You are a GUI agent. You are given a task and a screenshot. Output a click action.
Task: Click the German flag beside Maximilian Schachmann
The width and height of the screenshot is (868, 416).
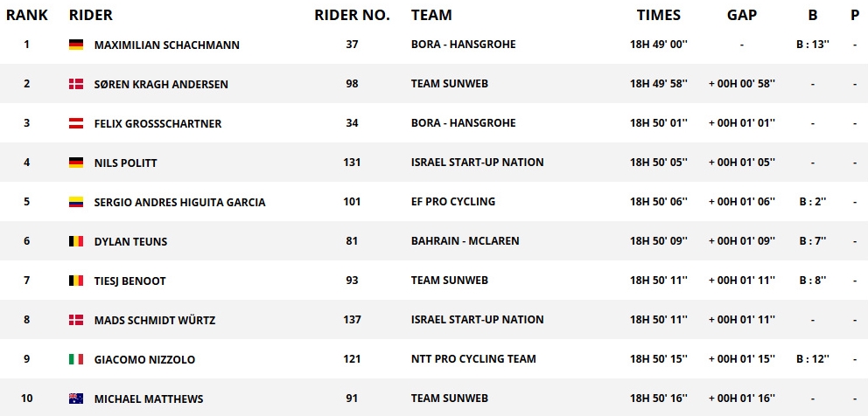coord(76,45)
